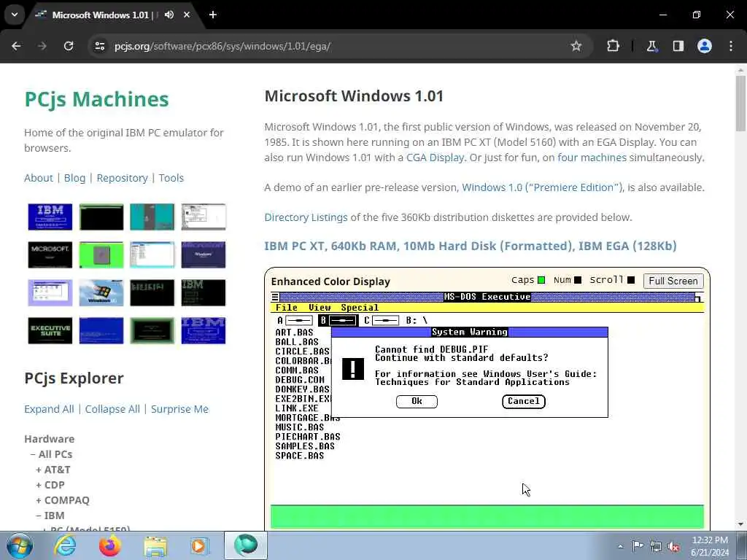This screenshot has width=747, height=560.
Task: Open the Special menu in MS-DOS Executive
Action: 360,308
